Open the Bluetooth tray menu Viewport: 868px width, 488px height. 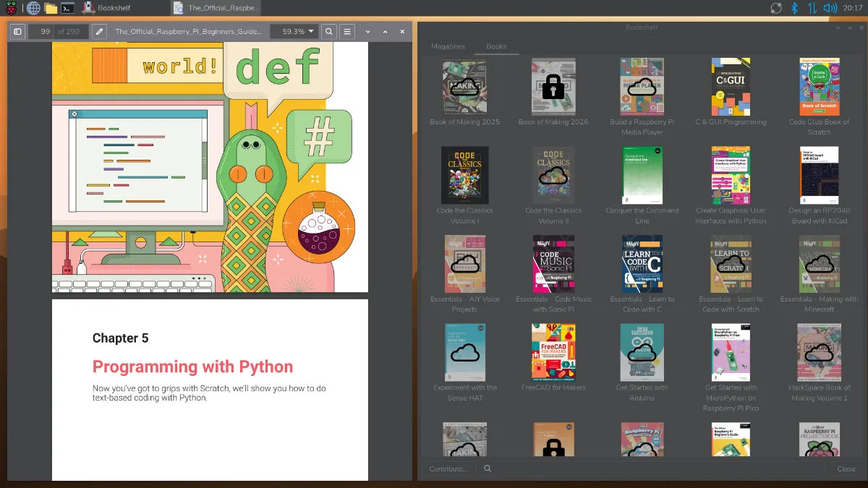point(794,9)
